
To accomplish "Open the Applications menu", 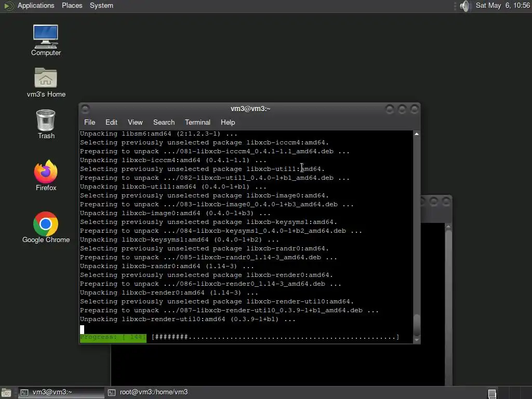I will tap(36, 5).
